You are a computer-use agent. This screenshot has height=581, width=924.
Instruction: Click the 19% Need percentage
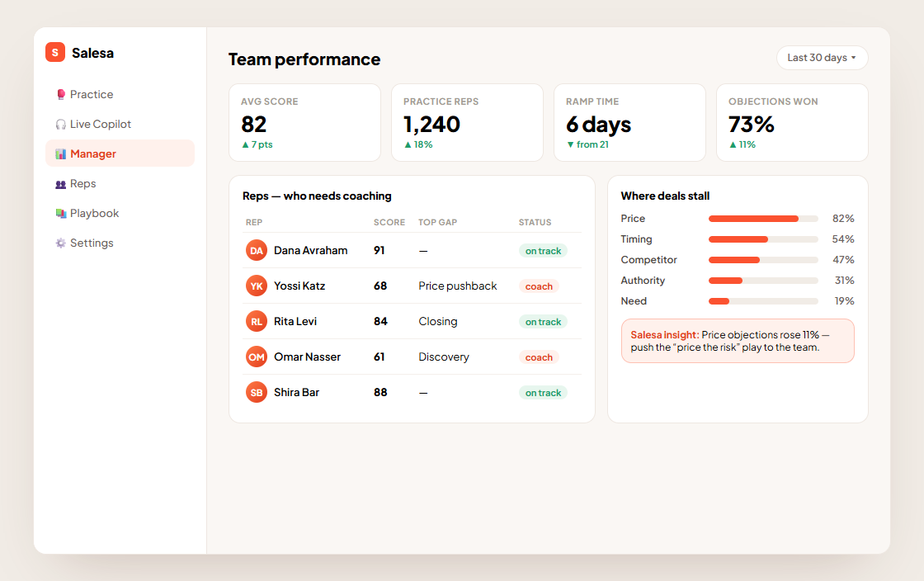click(x=845, y=301)
